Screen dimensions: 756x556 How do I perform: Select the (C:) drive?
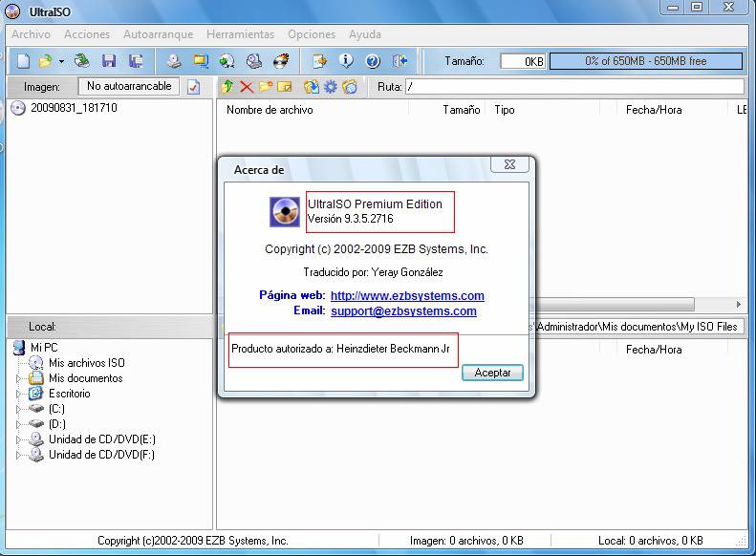pos(56,409)
